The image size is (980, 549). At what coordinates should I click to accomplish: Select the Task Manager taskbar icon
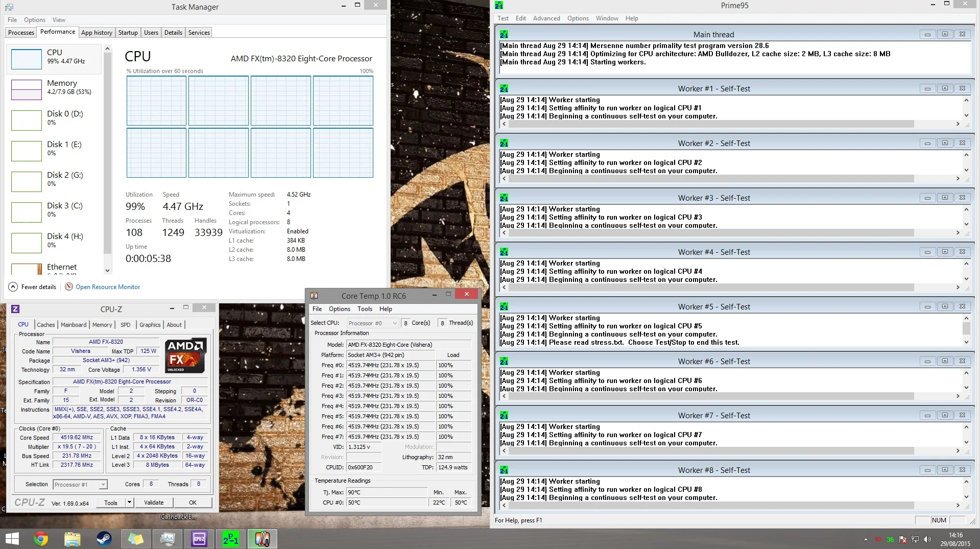(168, 539)
